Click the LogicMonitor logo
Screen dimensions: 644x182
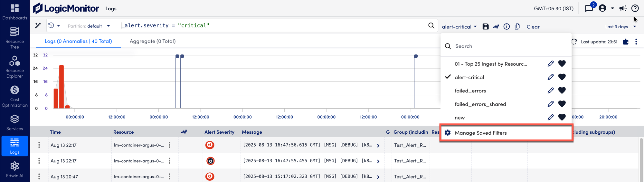66,8
